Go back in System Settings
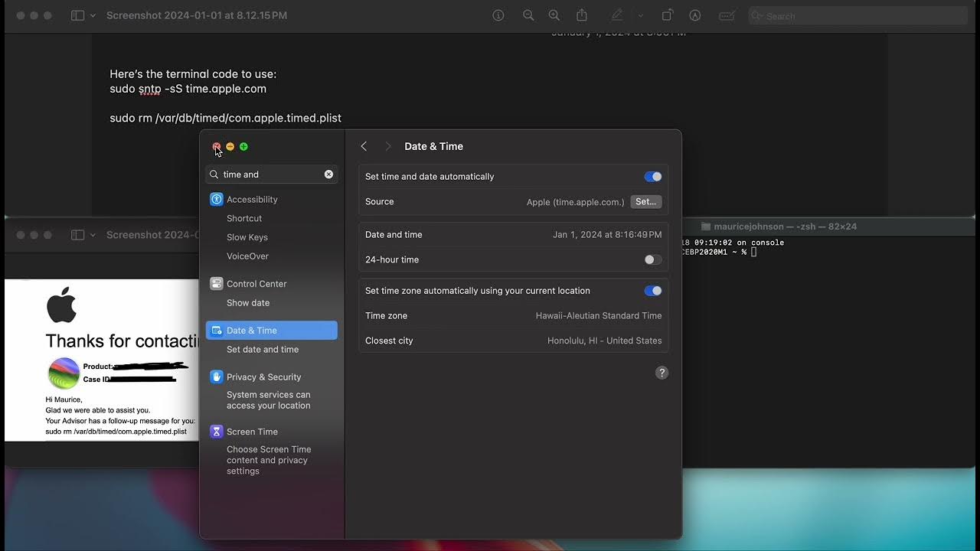 click(x=364, y=146)
